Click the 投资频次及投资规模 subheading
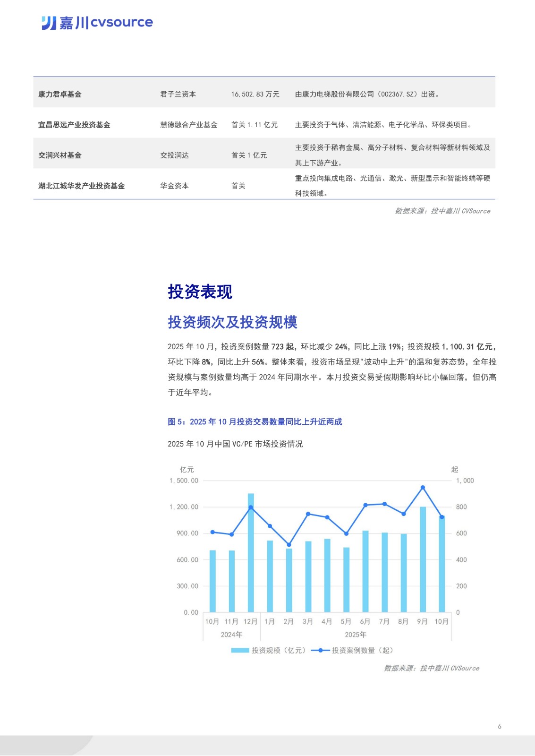535x756 pixels. 232,322
